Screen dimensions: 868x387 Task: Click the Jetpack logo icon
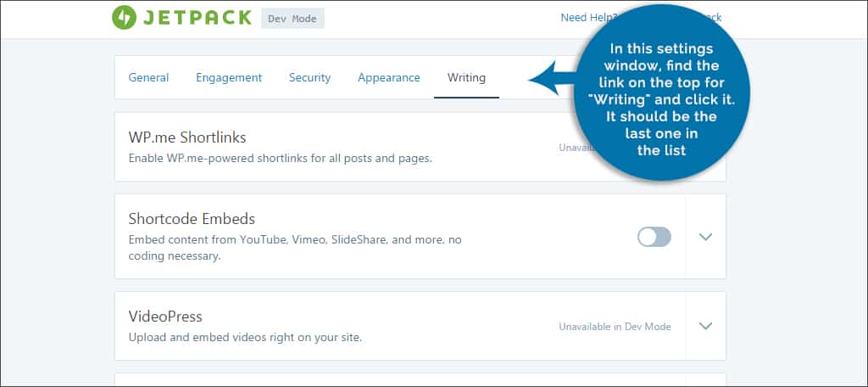(x=124, y=18)
